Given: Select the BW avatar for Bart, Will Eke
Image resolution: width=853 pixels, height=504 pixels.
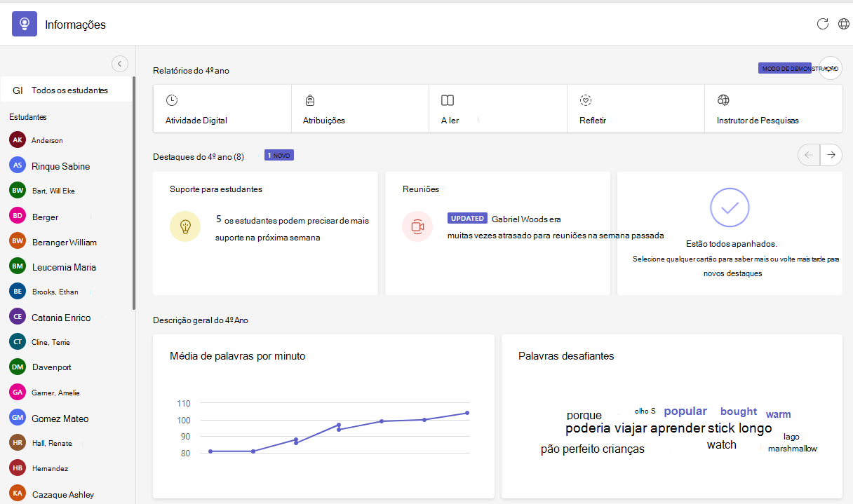Looking at the screenshot, I should tap(18, 191).
